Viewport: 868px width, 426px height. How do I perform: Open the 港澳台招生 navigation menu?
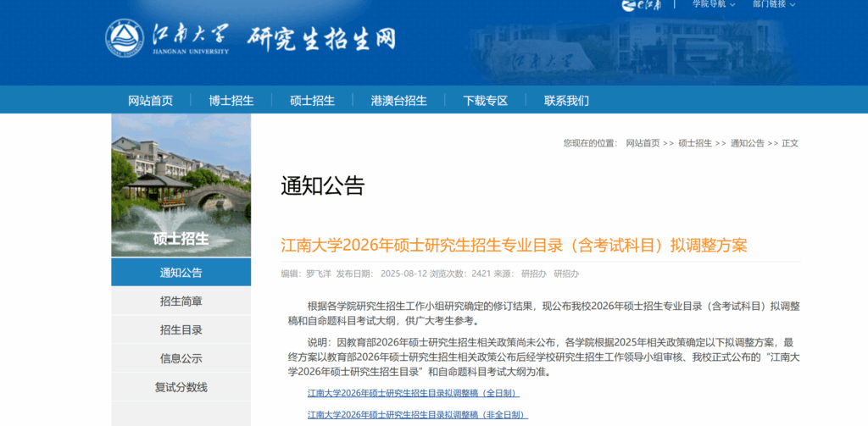[398, 101]
